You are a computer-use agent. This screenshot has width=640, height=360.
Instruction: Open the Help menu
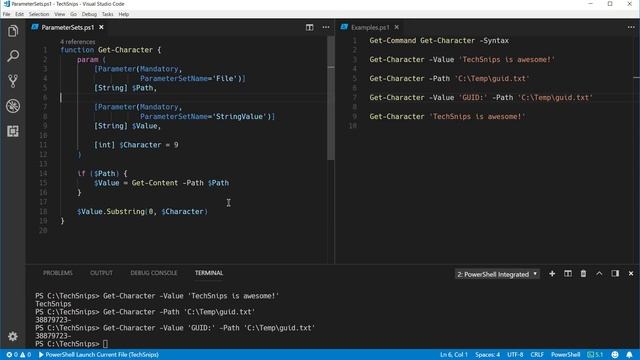[x=124, y=14]
